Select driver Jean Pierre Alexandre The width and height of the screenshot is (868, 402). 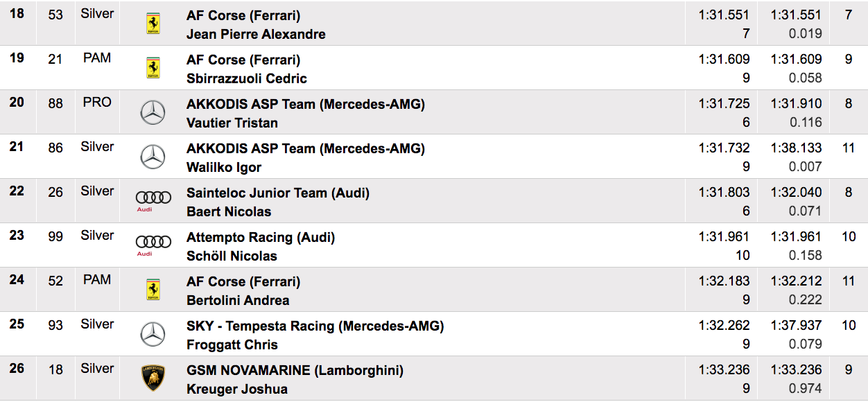click(x=256, y=34)
